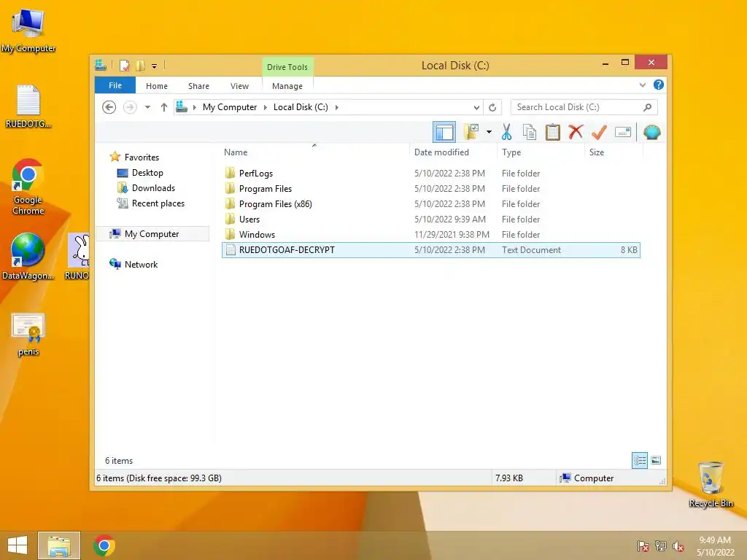Open the blue shell toolbar icon
The image size is (747, 560).
click(x=651, y=132)
